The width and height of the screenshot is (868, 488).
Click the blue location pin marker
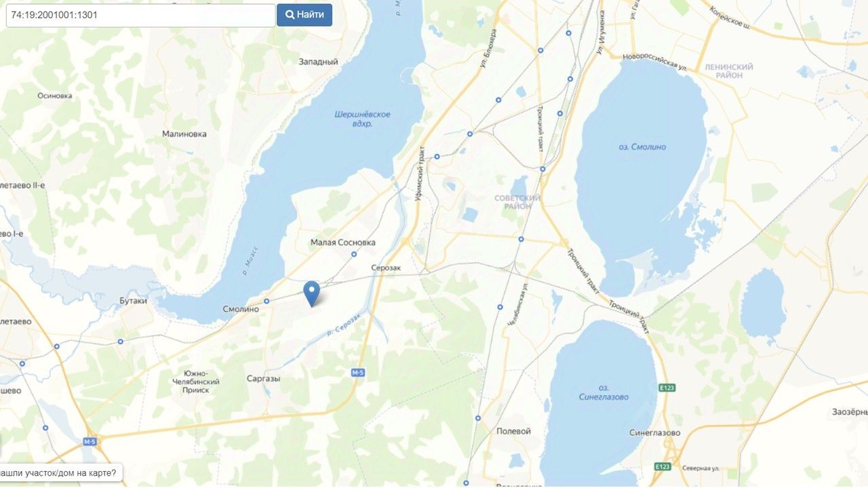click(x=311, y=294)
